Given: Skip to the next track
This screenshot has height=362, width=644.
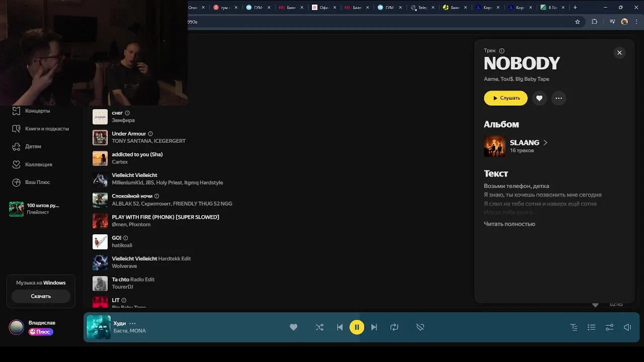Looking at the screenshot, I should tap(374, 327).
